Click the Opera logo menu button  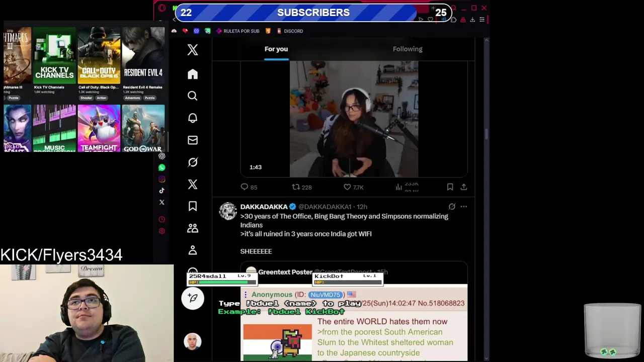(x=162, y=8)
